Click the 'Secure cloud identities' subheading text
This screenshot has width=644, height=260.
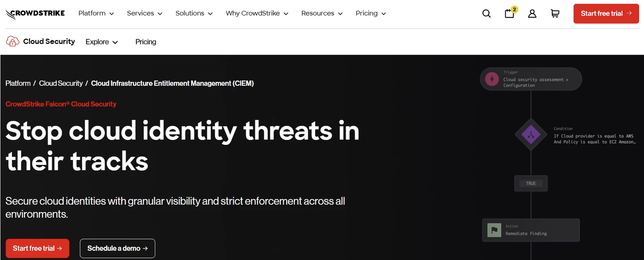click(175, 207)
